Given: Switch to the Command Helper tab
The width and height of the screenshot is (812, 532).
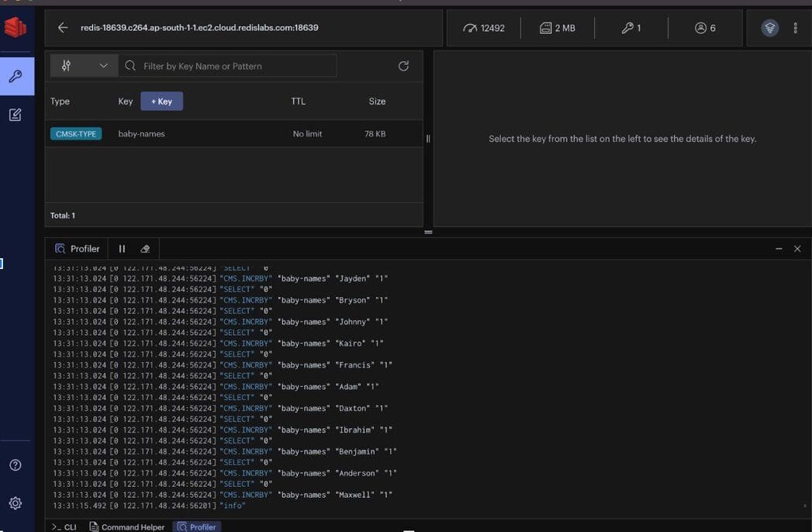Looking at the screenshot, I should click(x=126, y=527).
